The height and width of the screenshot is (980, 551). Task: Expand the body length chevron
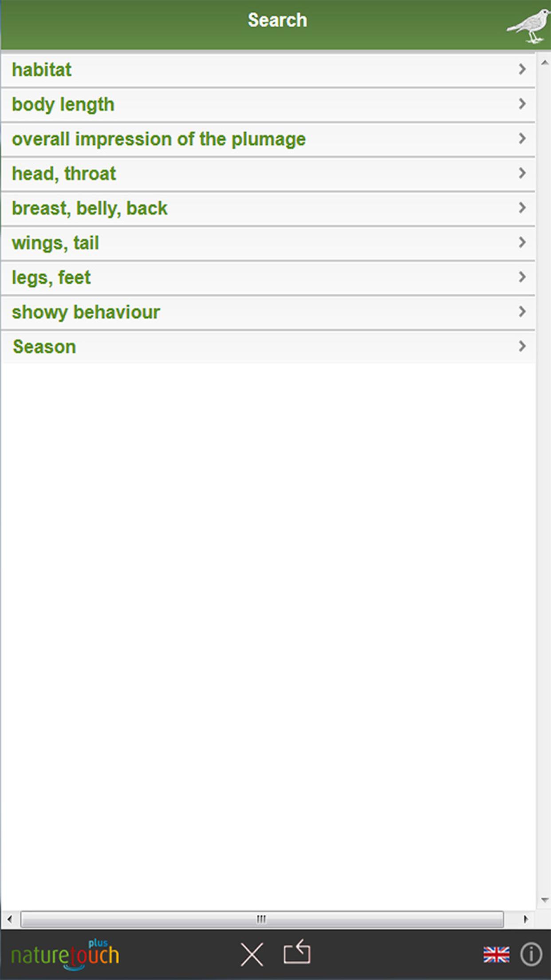[522, 104]
